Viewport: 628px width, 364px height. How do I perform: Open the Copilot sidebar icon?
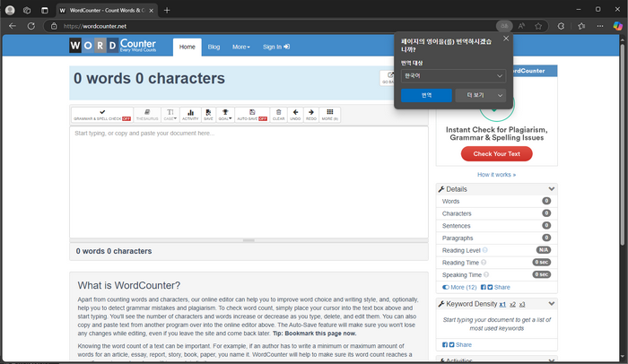click(617, 26)
